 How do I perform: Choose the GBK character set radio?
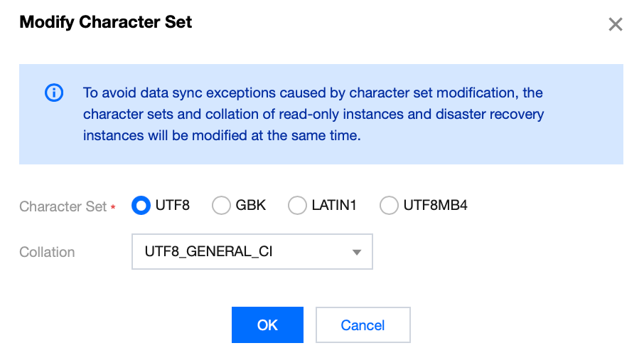(222, 206)
